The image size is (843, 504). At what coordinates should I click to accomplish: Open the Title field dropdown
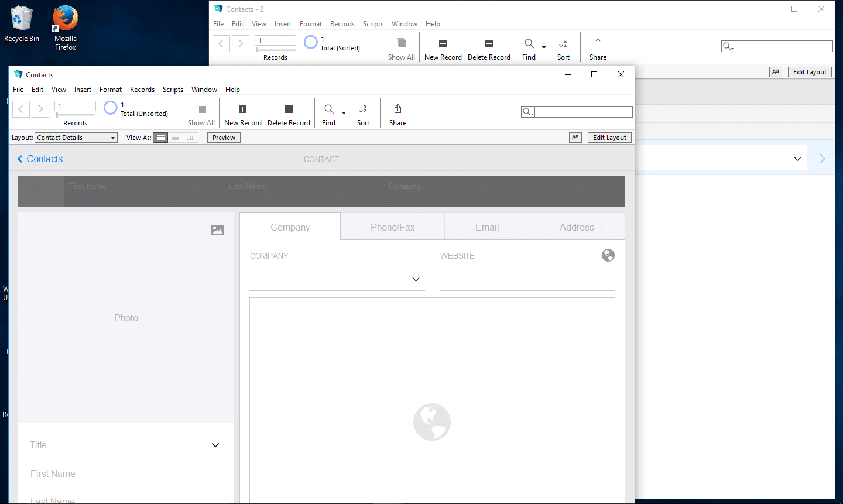click(x=215, y=445)
